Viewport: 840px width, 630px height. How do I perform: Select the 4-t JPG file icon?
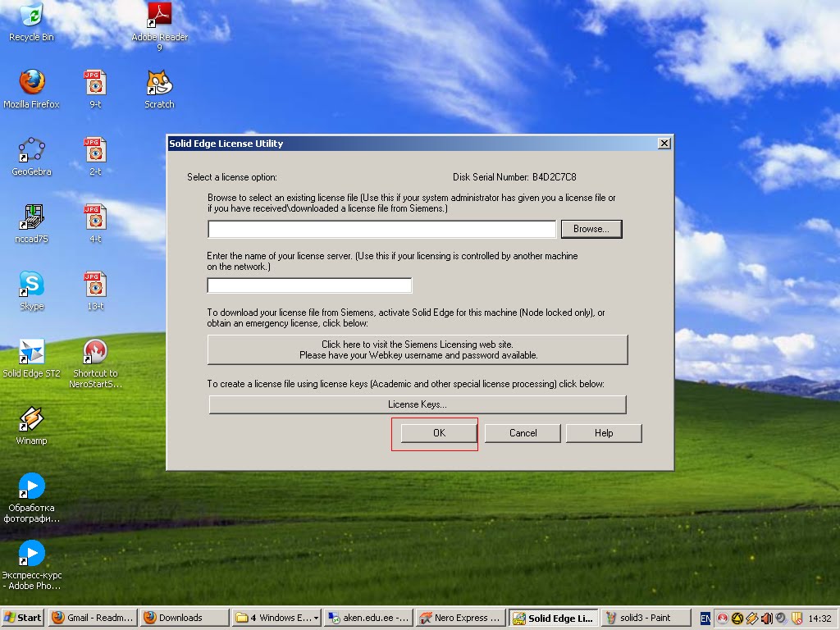[95, 223]
